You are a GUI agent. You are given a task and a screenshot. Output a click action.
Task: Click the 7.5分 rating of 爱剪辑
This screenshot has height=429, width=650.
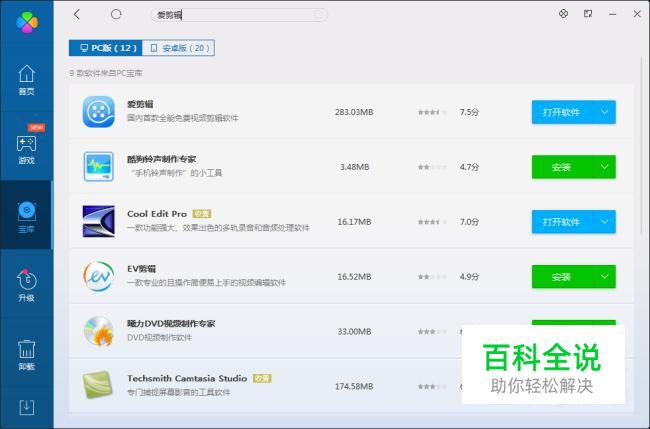[469, 112]
